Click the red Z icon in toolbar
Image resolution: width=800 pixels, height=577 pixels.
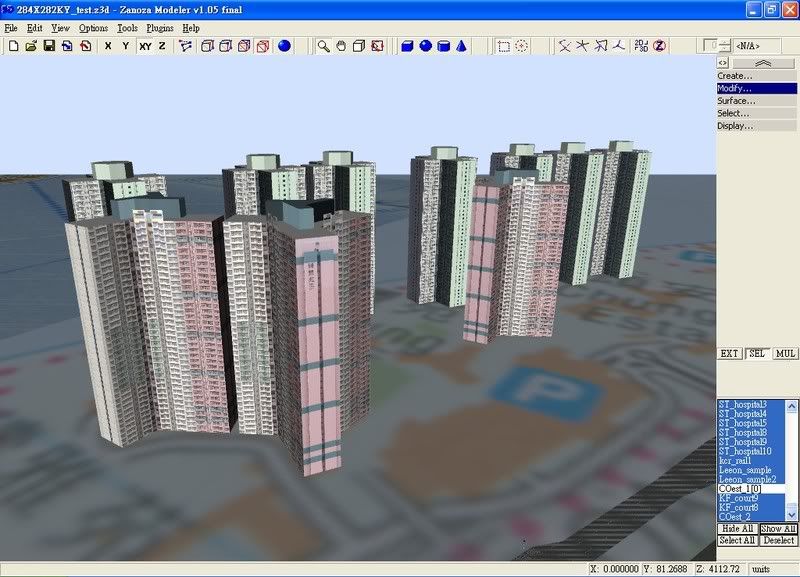coord(659,46)
